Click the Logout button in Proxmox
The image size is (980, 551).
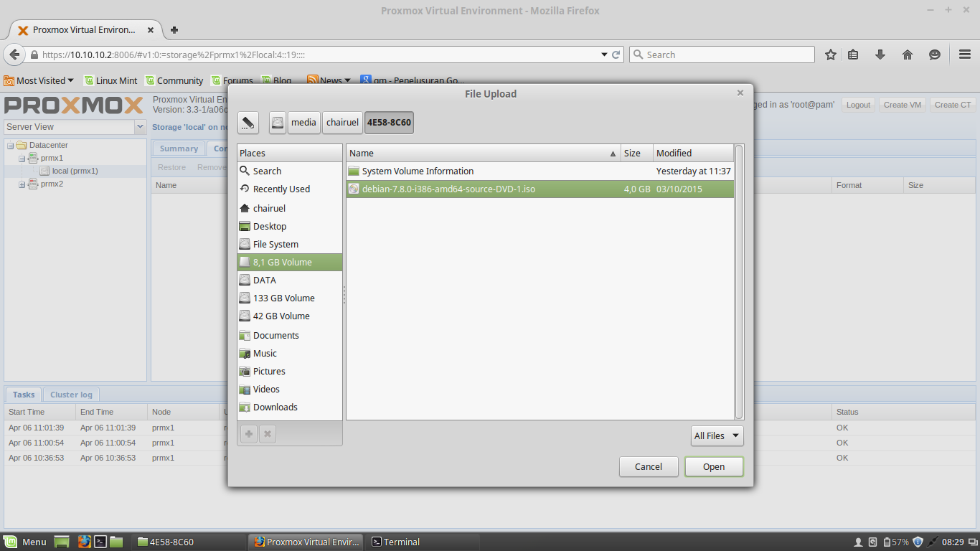coord(858,105)
